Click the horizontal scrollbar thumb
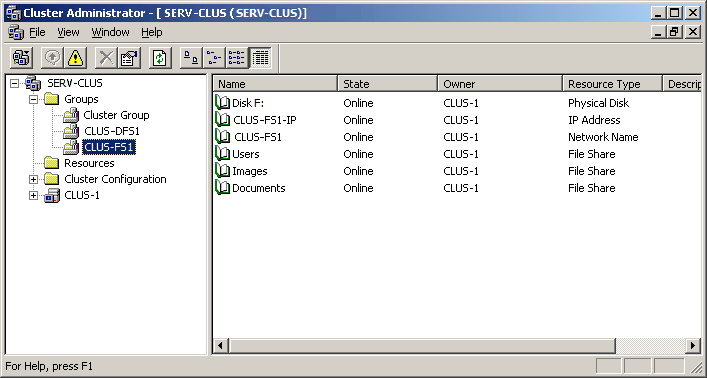707x378 pixels. pyautogui.click(x=422, y=346)
